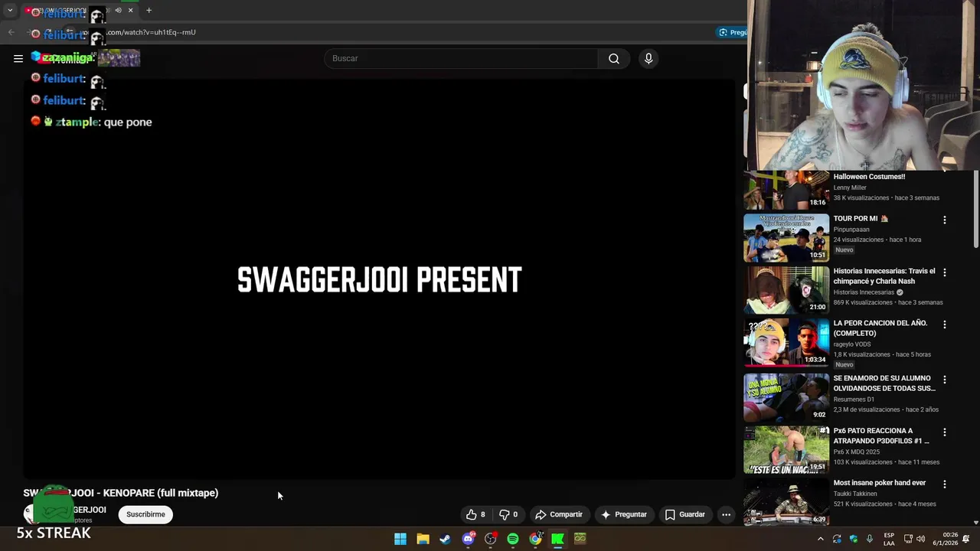Click the Resumenes D1 channel name
This screenshot has width=980, height=551.
point(854,399)
